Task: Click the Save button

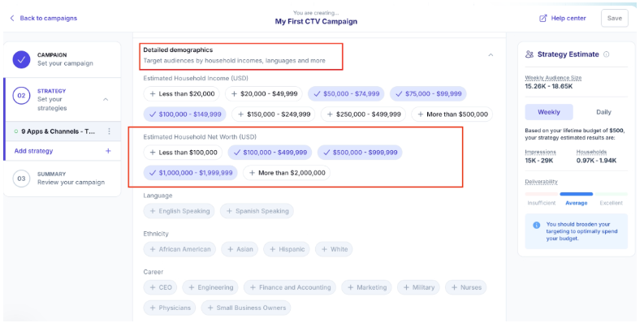Action: pyautogui.click(x=615, y=18)
